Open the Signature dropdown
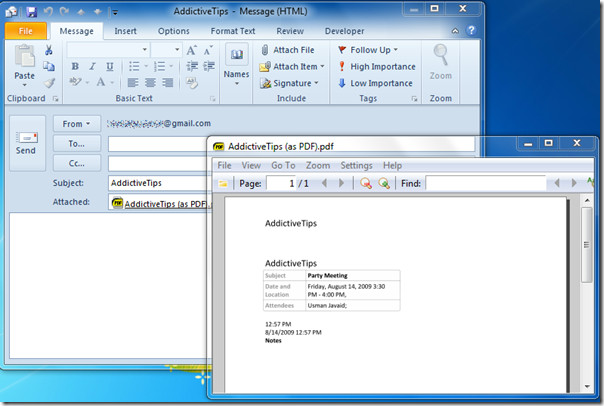Screen dimensions: 604x406 click(289, 83)
